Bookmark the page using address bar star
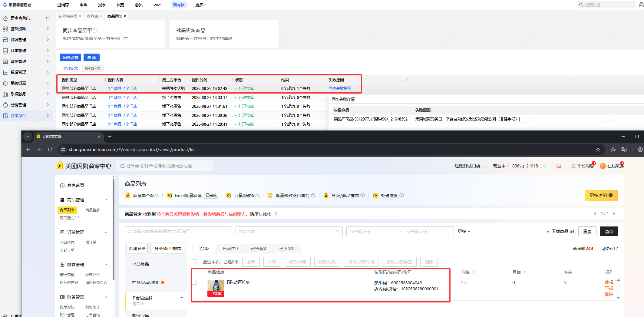644x317 pixels. [x=598, y=150]
